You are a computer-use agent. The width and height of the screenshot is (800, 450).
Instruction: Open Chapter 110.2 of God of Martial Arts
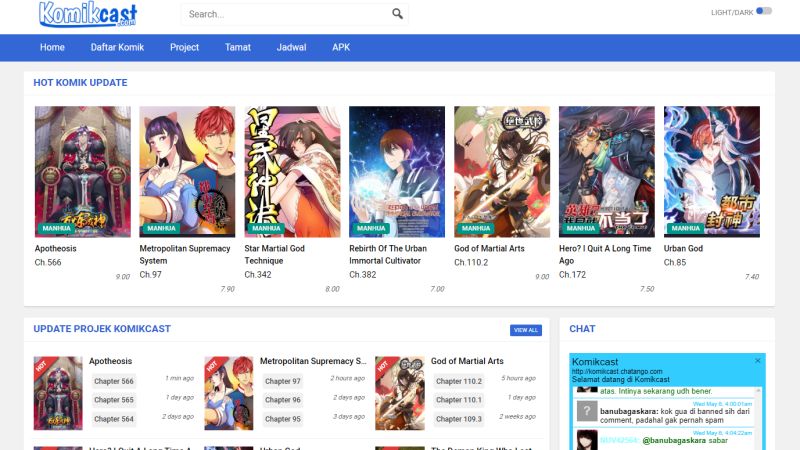pyautogui.click(x=459, y=381)
